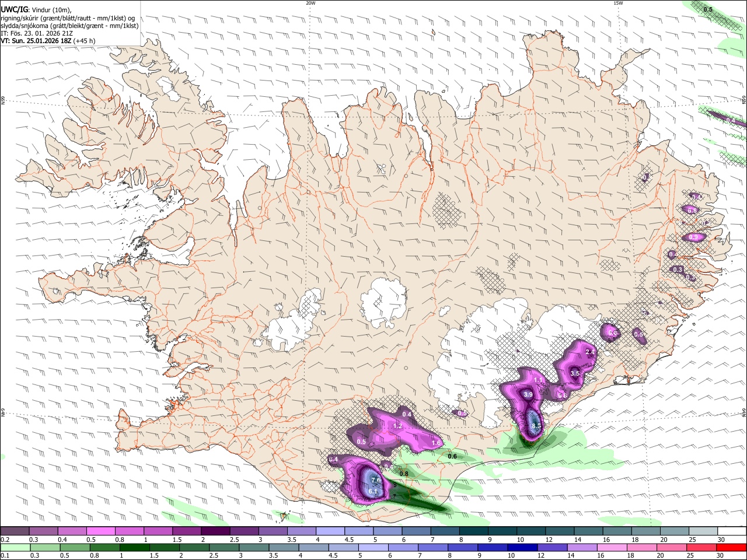Click the 1.6 precipitation value label
Screen dimensions: 747x560
click(436, 443)
